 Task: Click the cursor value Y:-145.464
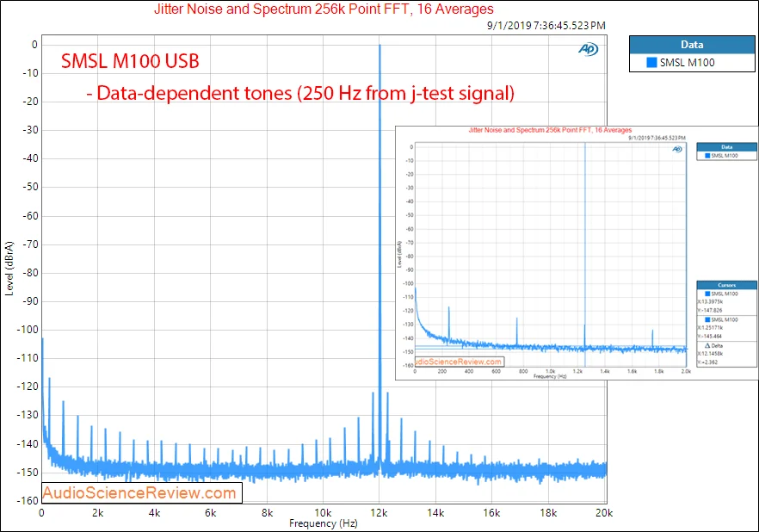710,336
